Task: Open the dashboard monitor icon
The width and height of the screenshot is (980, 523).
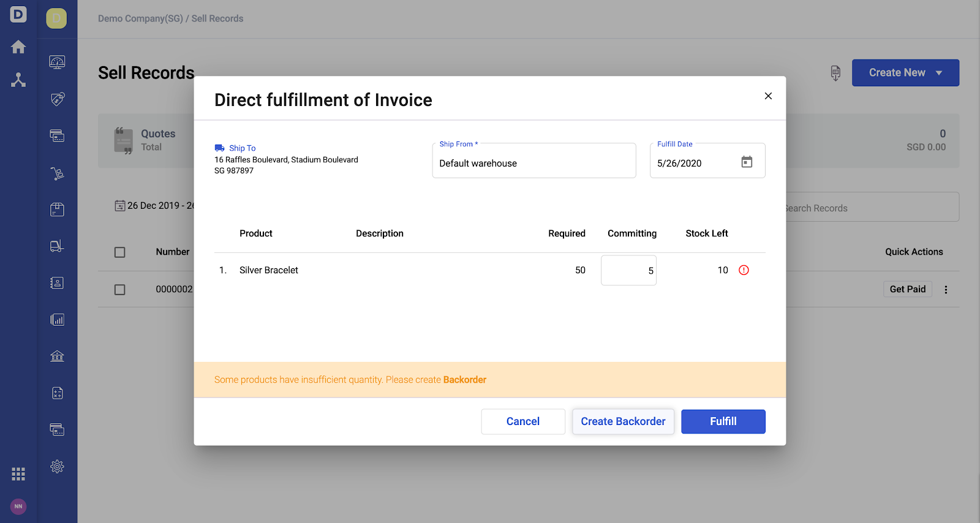Action: pos(57,62)
